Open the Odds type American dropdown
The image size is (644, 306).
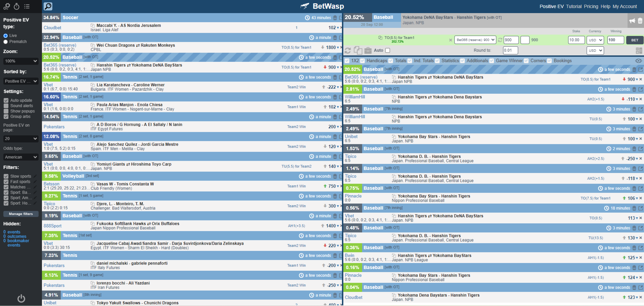coord(21,157)
